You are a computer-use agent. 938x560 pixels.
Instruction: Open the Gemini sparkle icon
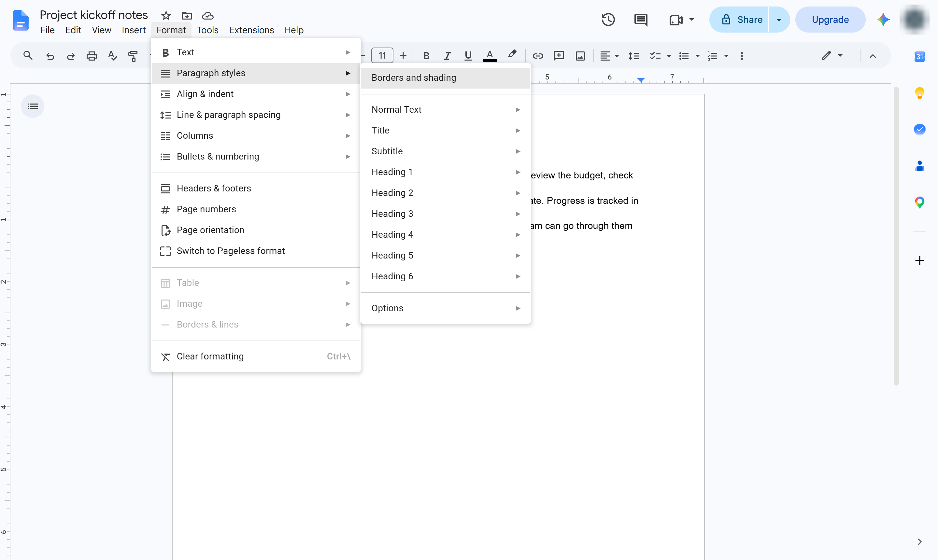pyautogui.click(x=883, y=20)
